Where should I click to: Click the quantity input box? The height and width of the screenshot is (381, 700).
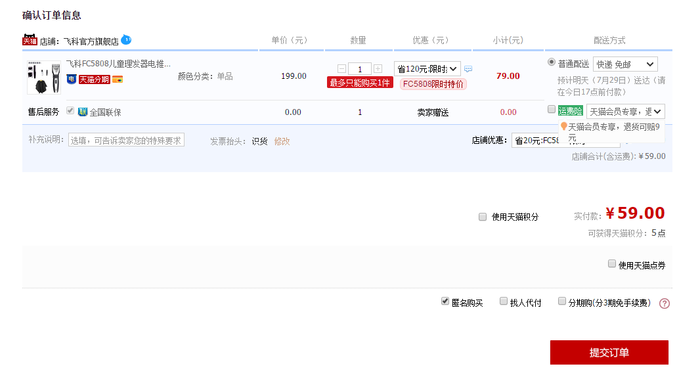(359, 69)
